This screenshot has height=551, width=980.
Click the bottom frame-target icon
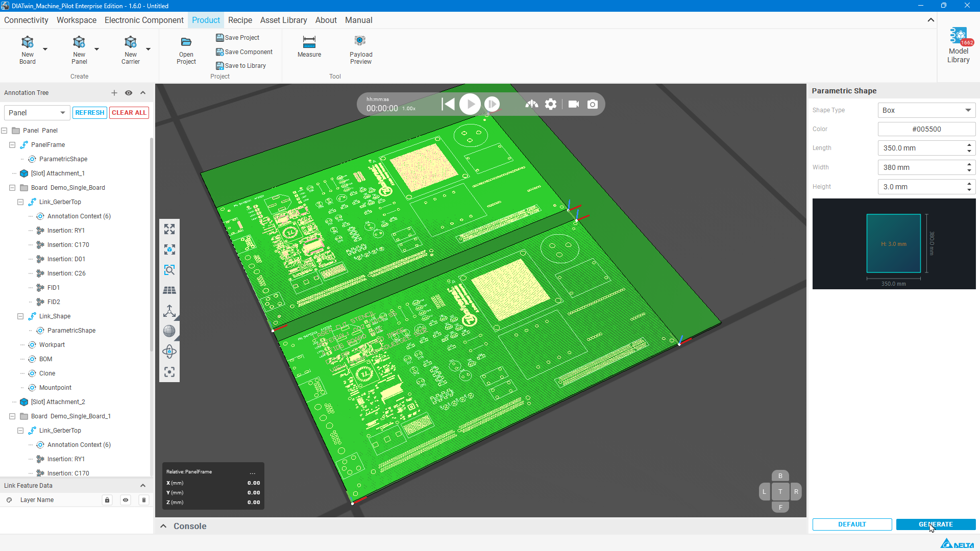[x=169, y=372]
